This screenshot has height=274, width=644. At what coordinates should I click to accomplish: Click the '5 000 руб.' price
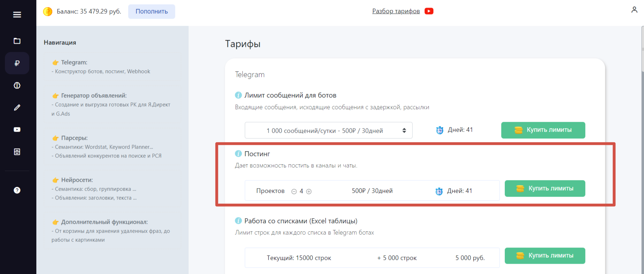pos(470,258)
